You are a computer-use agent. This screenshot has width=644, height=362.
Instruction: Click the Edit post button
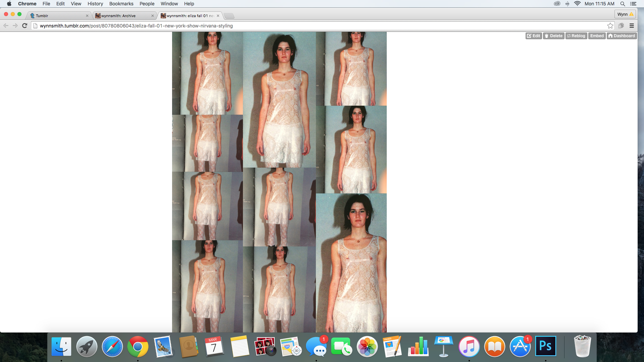(x=533, y=36)
